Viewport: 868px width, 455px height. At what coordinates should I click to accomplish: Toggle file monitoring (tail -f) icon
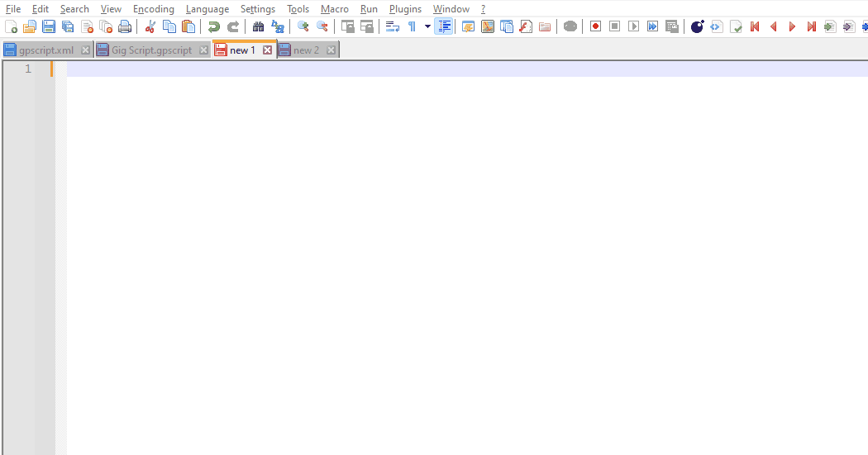[x=570, y=26]
